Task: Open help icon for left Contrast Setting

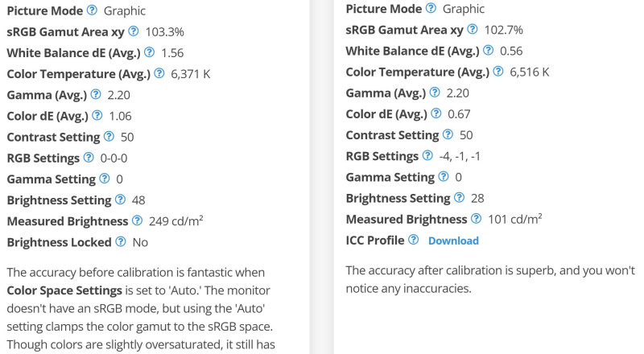Action: pos(109,136)
